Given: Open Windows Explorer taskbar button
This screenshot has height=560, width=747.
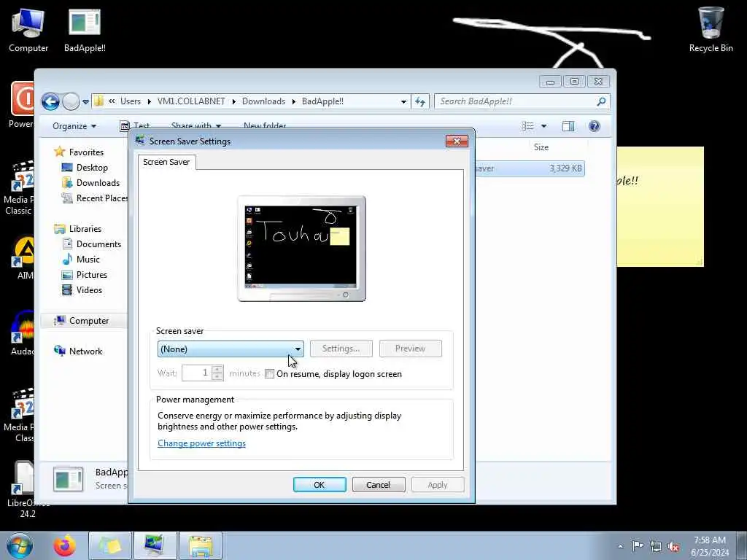Looking at the screenshot, I should (201, 545).
